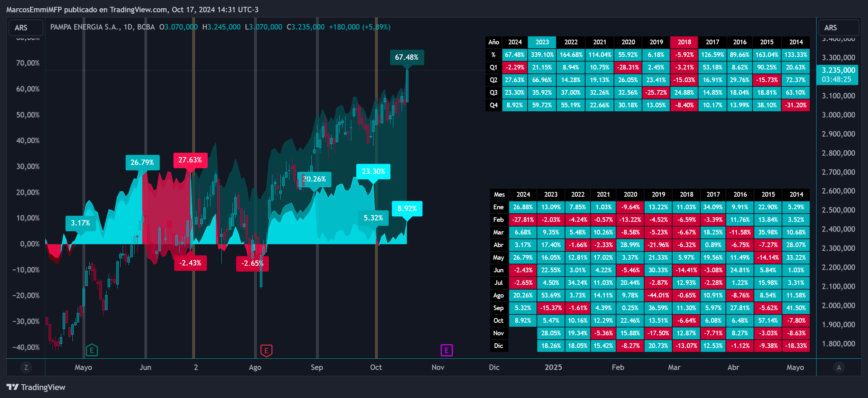The image size is (868, 398).
Task: Click the 5.32% September label on the chart
Action: tap(373, 218)
